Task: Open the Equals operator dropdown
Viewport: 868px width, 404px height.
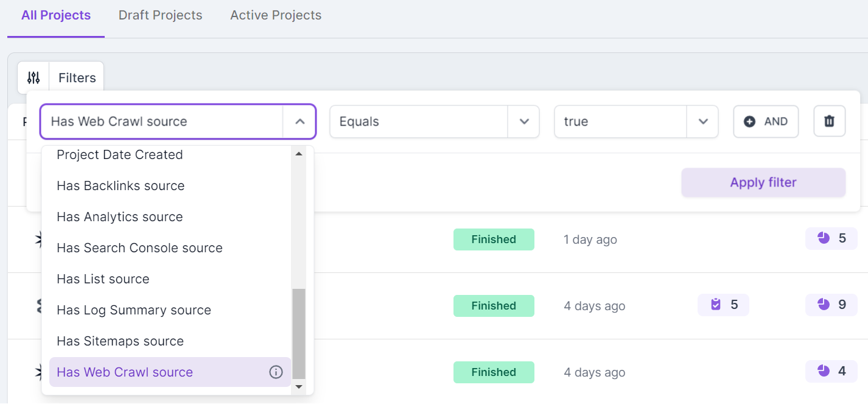Action: click(523, 121)
